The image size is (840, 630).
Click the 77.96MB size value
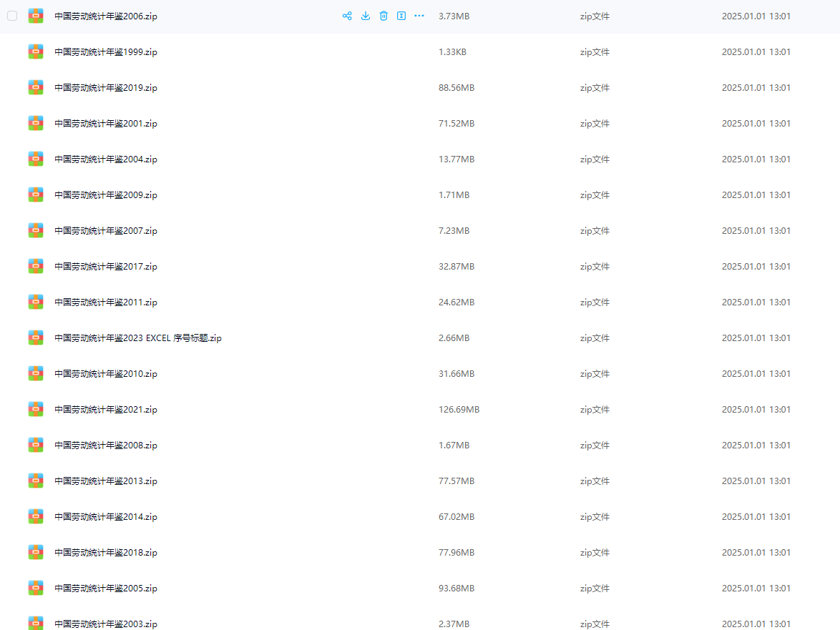[456, 552]
